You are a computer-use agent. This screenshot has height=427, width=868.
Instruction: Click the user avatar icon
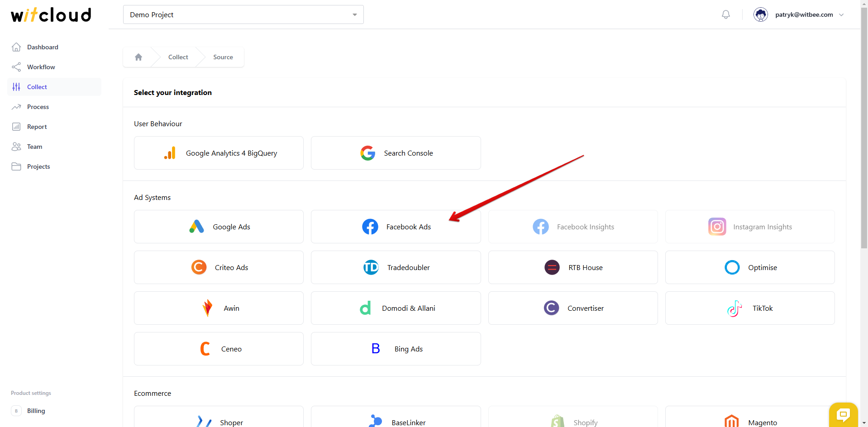pos(761,14)
